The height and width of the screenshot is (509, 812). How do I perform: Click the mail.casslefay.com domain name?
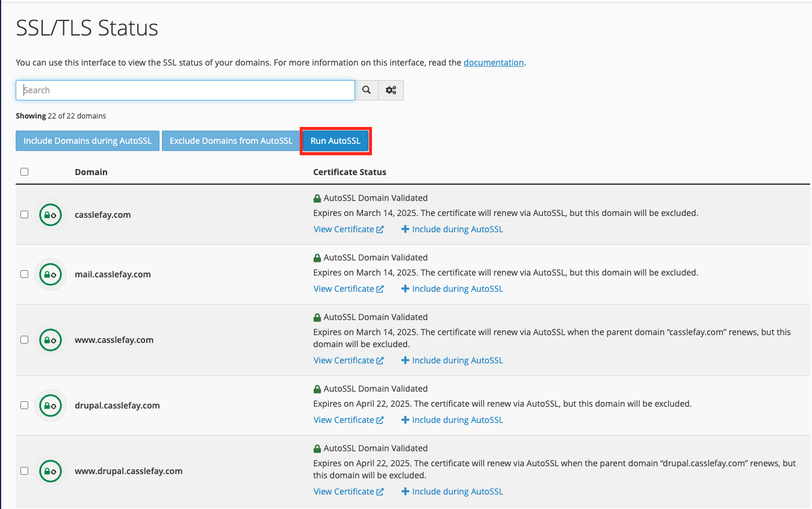point(113,274)
